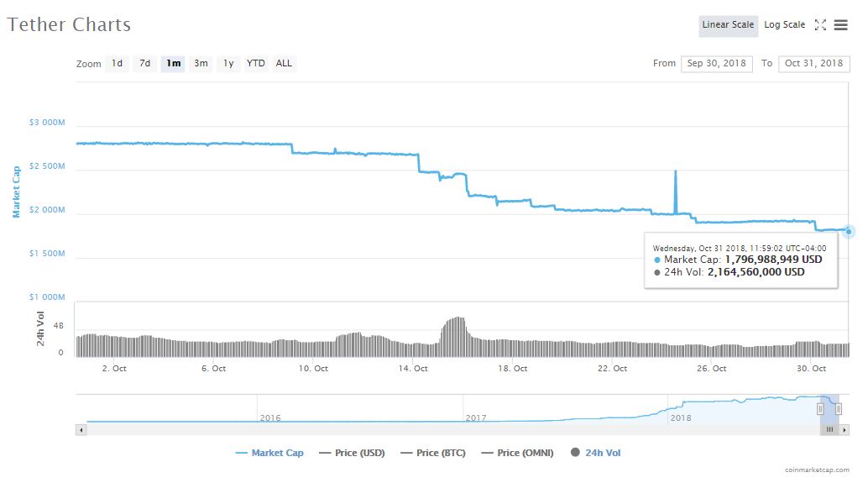The width and height of the screenshot is (868, 483).
Task: Click the highlighted market cap data point
Action: 849,232
